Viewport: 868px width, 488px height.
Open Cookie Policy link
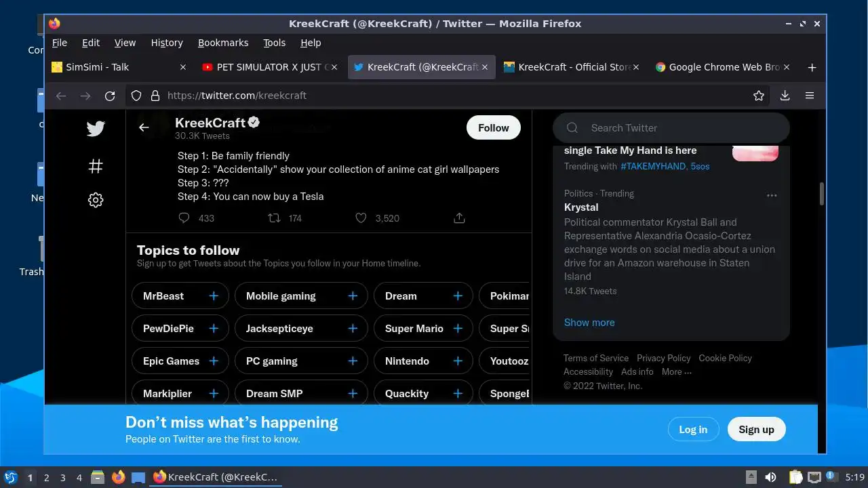click(x=726, y=358)
